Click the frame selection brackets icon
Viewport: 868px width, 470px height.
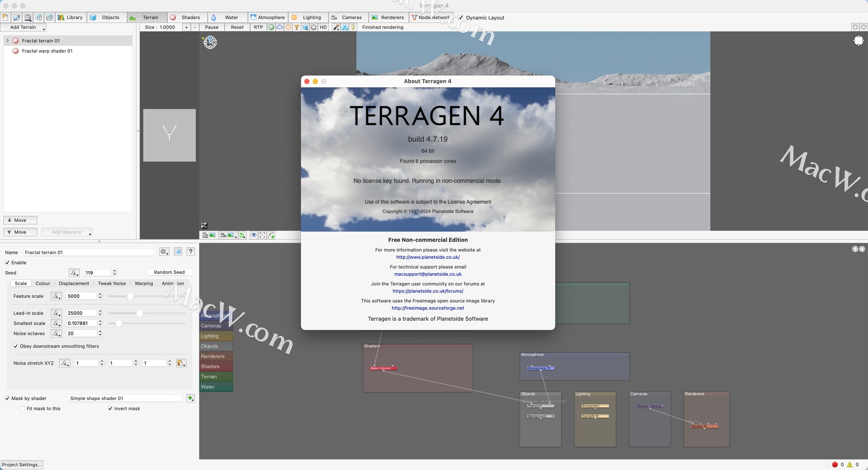(x=262, y=235)
